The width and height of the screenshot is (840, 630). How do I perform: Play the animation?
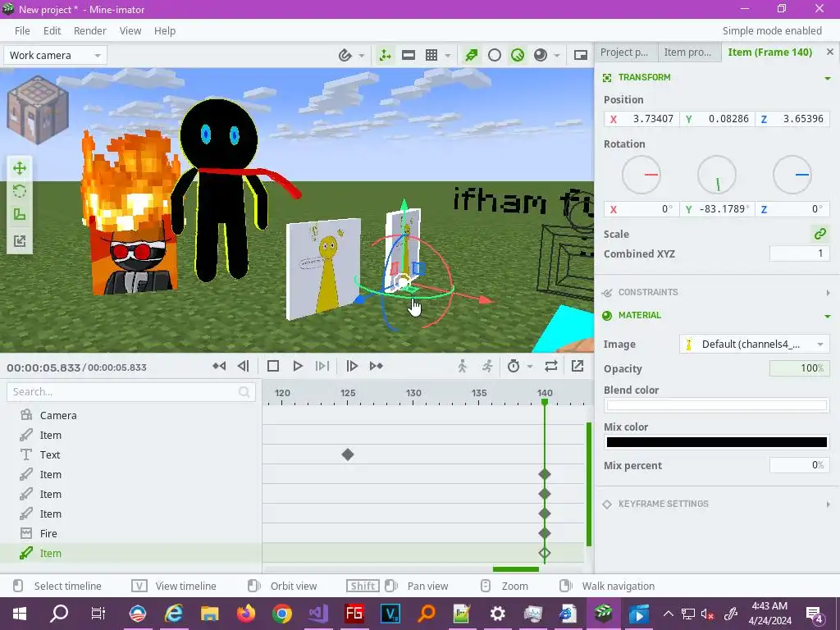(x=298, y=366)
